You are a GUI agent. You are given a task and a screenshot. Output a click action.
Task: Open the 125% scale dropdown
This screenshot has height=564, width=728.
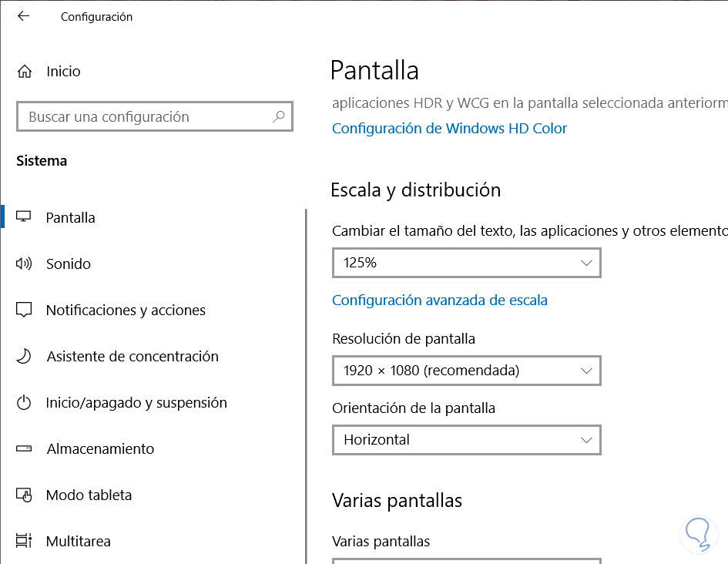(x=466, y=263)
